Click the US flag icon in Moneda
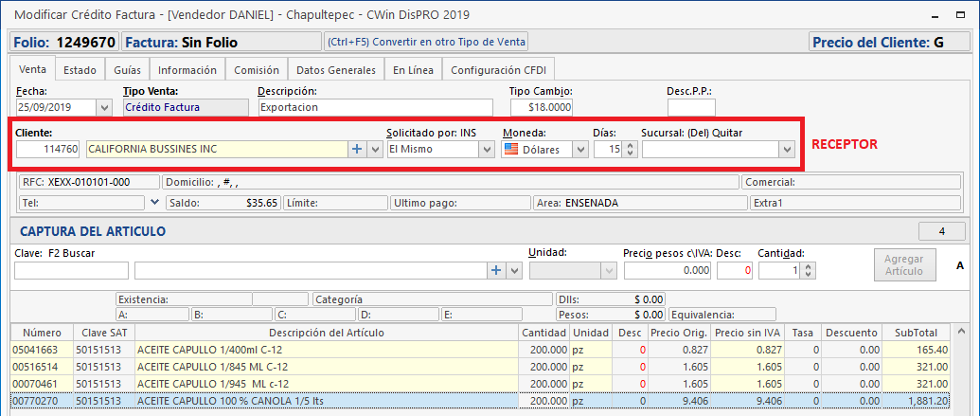 [512, 150]
